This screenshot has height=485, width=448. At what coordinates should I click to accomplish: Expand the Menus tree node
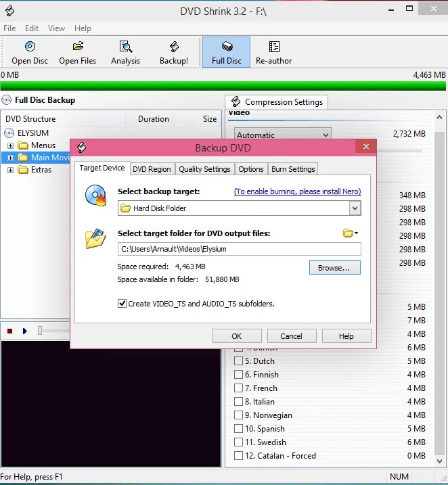10,145
